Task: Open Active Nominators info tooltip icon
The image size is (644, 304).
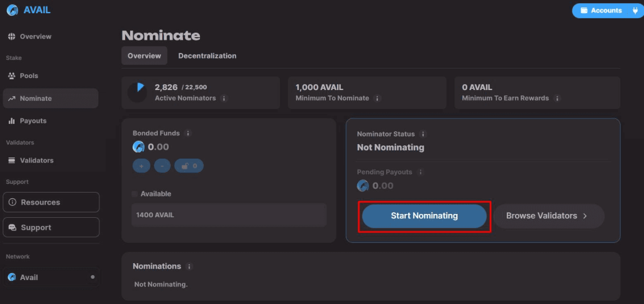Action: click(223, 99)
